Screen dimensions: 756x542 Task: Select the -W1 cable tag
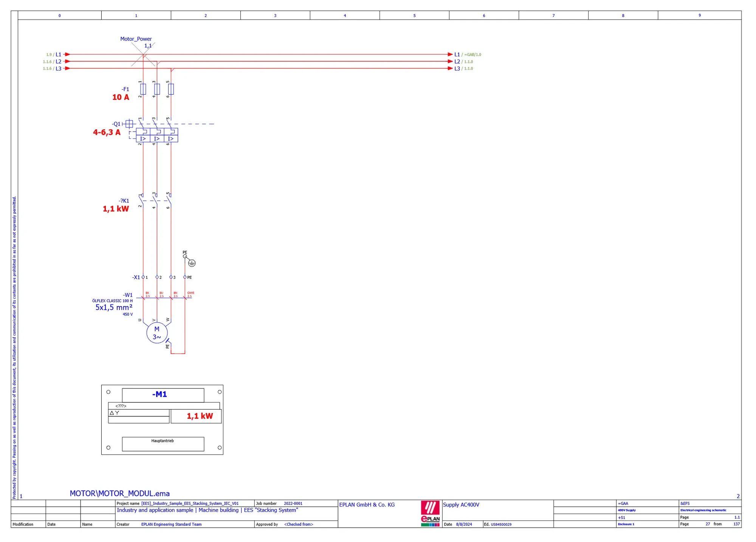128,295
